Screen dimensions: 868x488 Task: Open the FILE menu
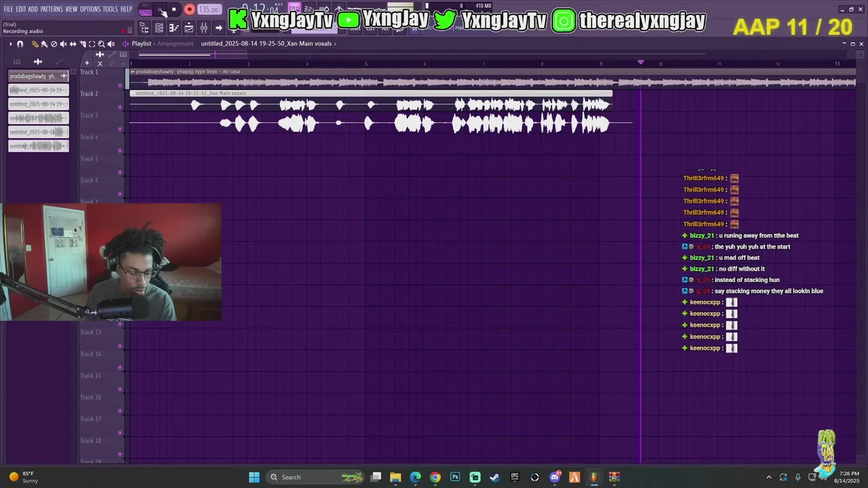click(8, 9)
